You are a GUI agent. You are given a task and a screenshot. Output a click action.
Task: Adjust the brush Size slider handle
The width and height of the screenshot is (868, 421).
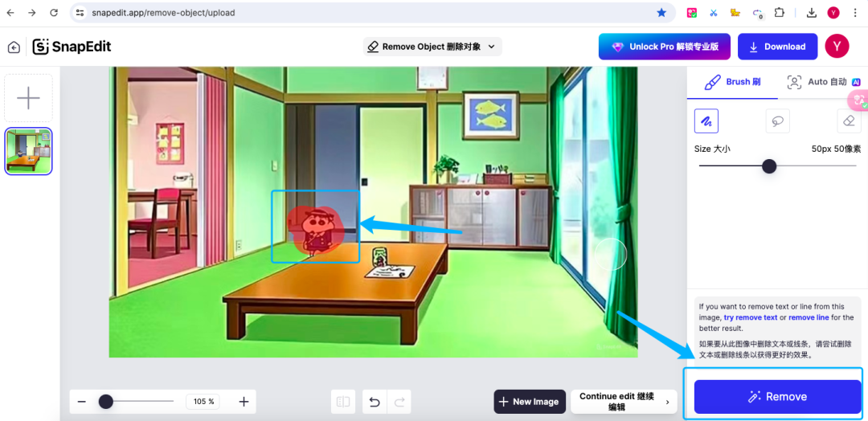[769, 166]
